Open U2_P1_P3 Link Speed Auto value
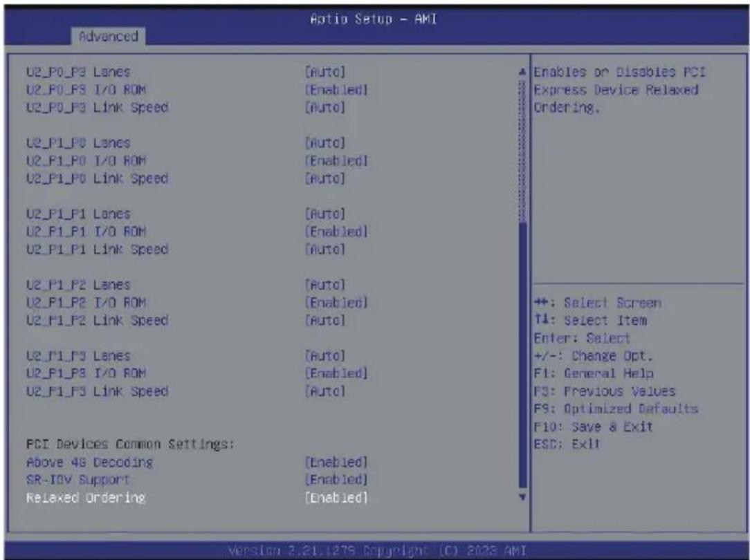This screenshot has height=560, width=750. (x=324, y=391)
